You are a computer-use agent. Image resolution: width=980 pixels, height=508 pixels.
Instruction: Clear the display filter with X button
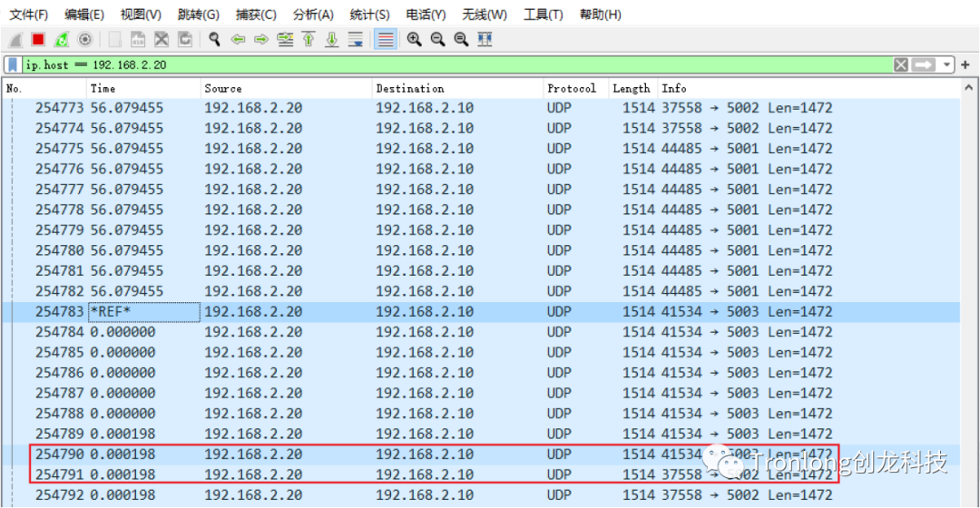pos(901,65)
